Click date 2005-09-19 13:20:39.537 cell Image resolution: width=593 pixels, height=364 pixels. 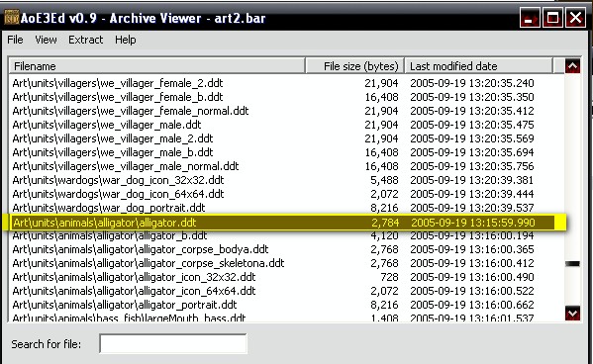pos(472,208)
